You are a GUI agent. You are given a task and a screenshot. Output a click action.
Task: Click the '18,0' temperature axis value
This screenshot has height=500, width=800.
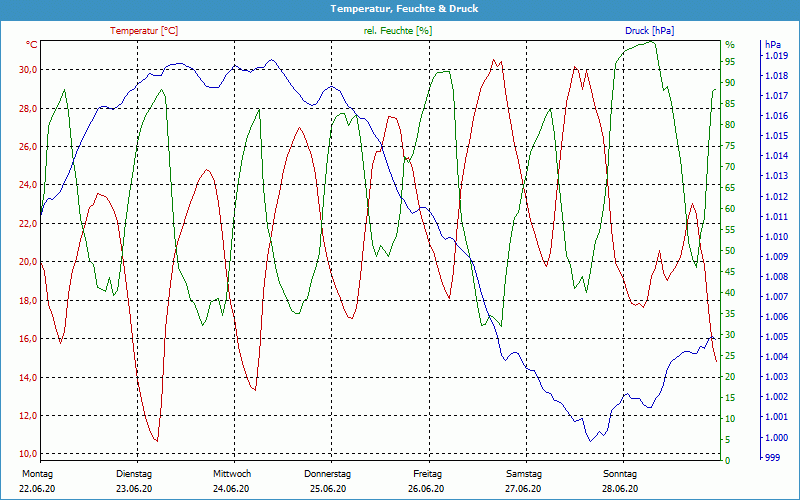click(x=28, y=301)
